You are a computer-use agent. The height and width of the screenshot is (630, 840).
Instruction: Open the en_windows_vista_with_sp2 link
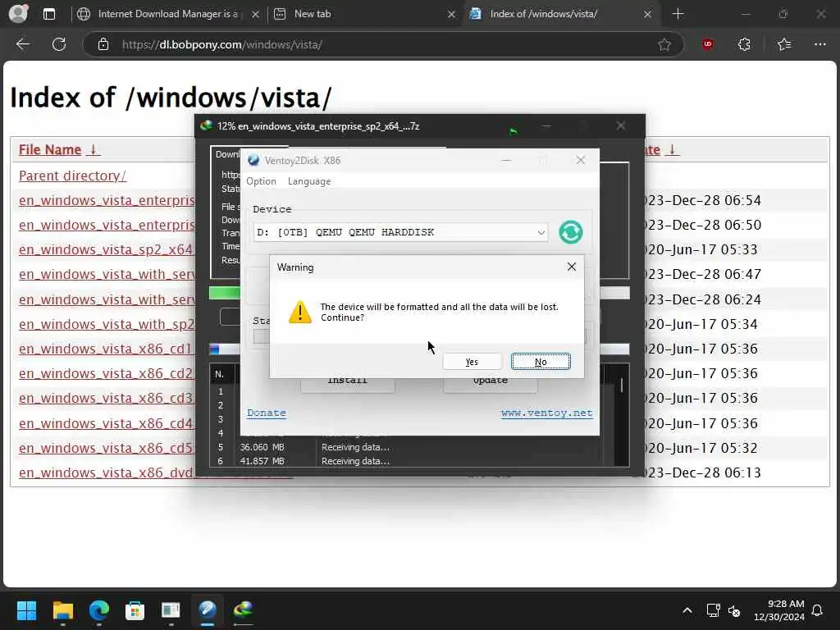coord(107,324)
